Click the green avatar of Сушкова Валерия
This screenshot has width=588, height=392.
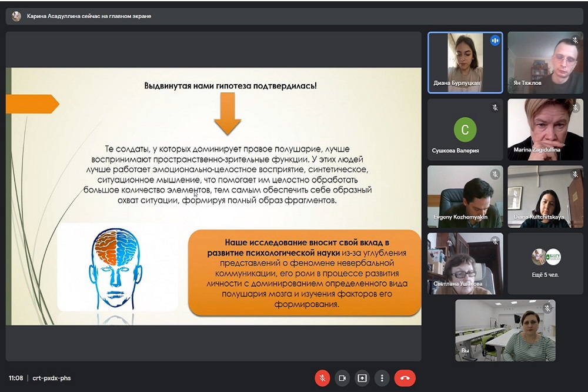tap(465, 129)
